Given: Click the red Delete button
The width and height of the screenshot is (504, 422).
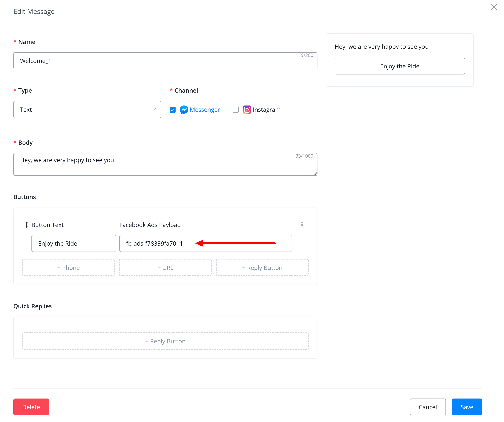Looking at the screenshot, I should pos(31,407).
